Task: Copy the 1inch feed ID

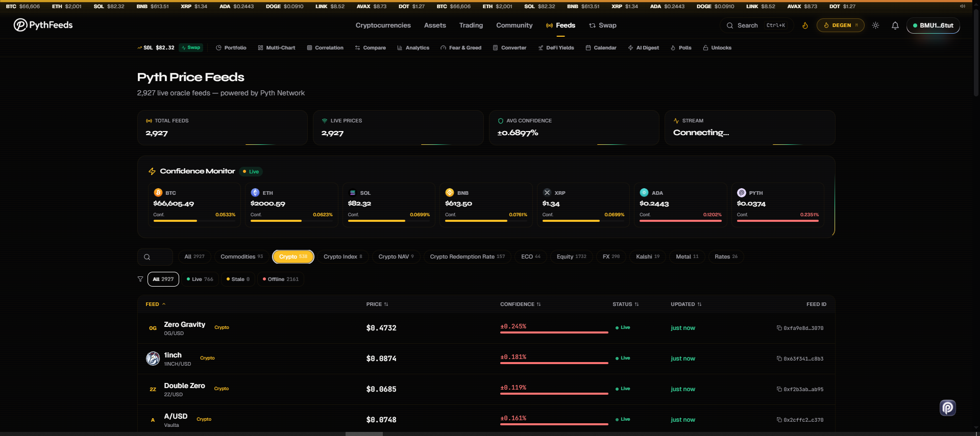Action: pyautogui.click(x=779, y=358)
